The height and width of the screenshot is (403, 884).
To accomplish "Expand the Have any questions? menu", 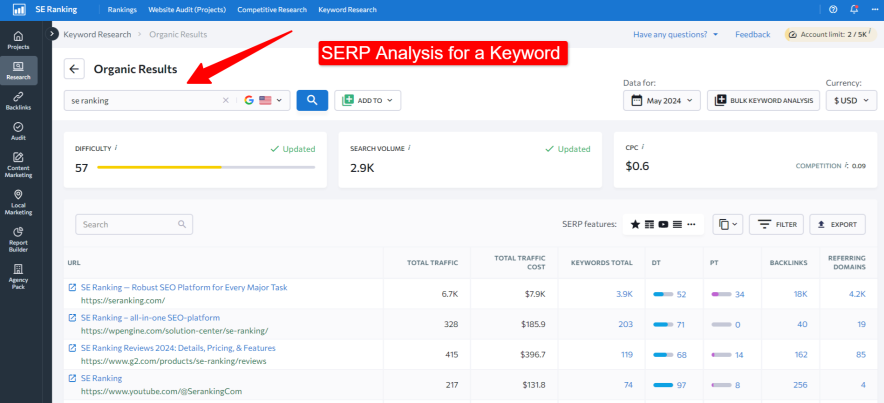I will click(675, 34).
